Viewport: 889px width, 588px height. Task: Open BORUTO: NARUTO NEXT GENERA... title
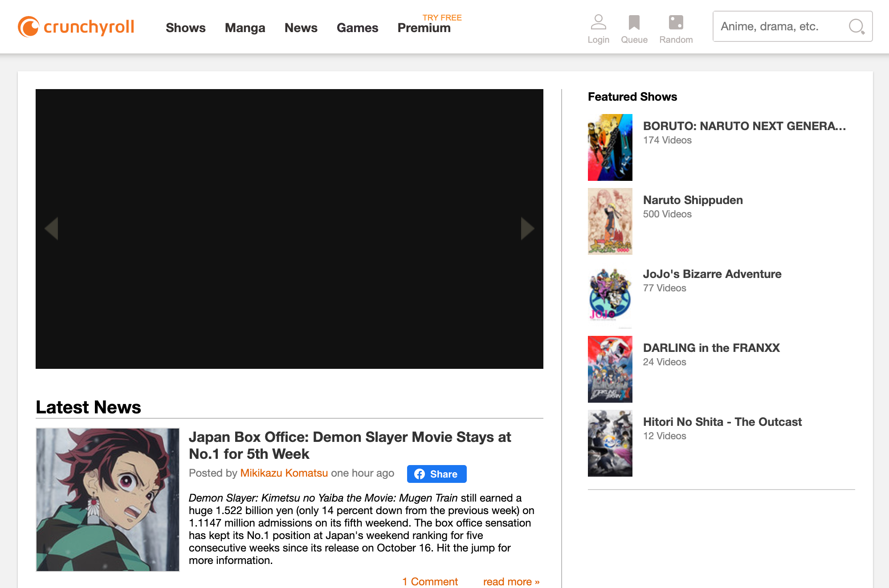coord(745,126)
